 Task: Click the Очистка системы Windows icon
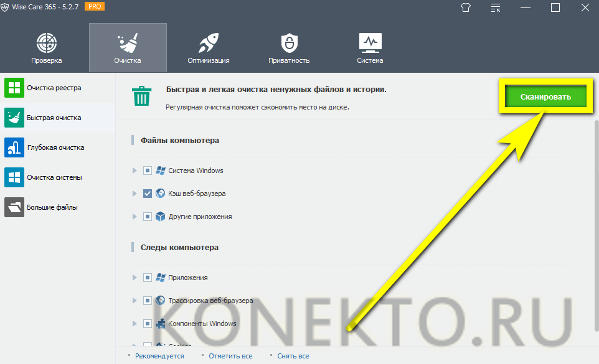point(14,177)
